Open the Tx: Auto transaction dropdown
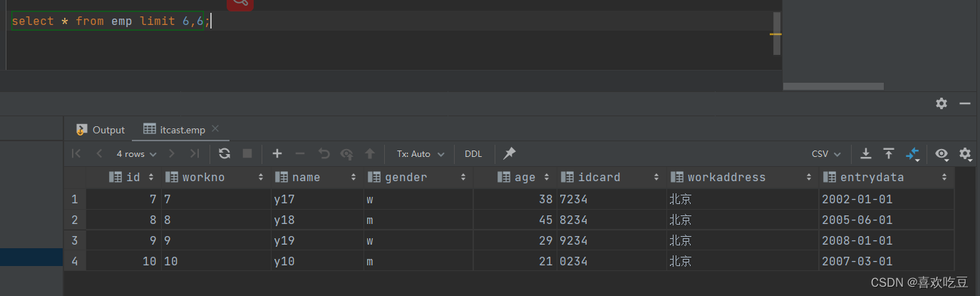 [421, 153]
